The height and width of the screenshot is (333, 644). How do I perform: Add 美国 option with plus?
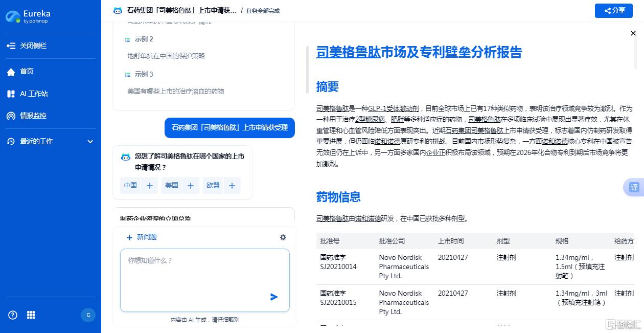pyautogui.click(x=191, y=186)
